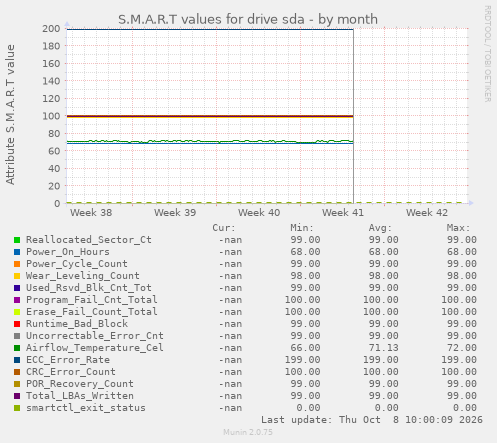
Task: Click the Power_Cycle_Count orange legend swatch
Action: point(17,264)
